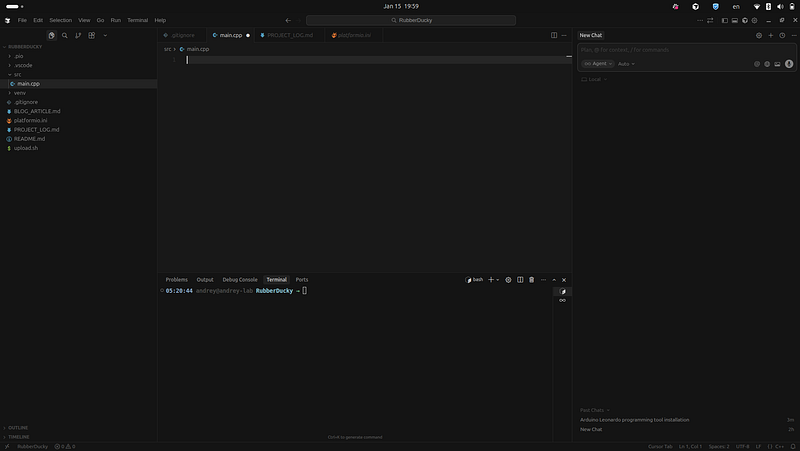Split the terminal pane

point(520,280)
